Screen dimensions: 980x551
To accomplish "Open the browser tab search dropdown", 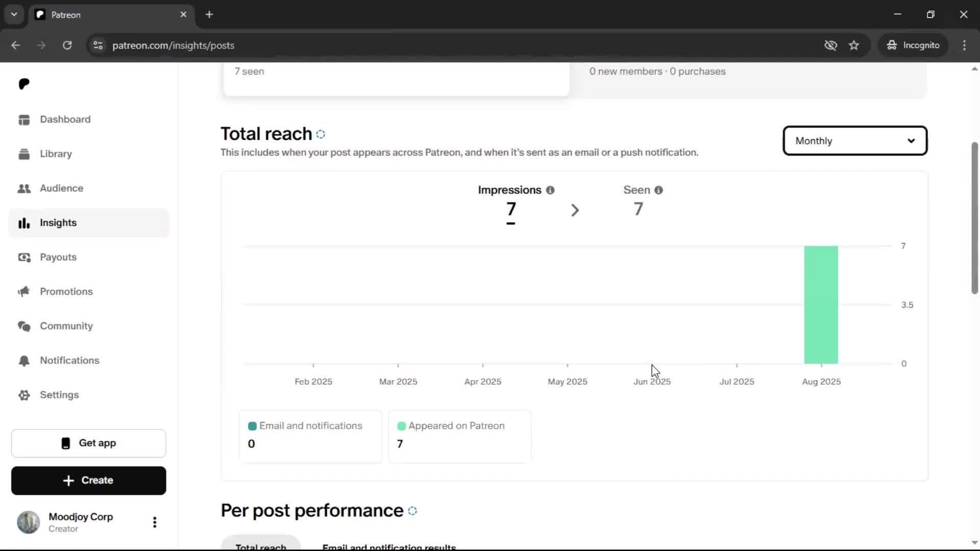I will (14, 14).
